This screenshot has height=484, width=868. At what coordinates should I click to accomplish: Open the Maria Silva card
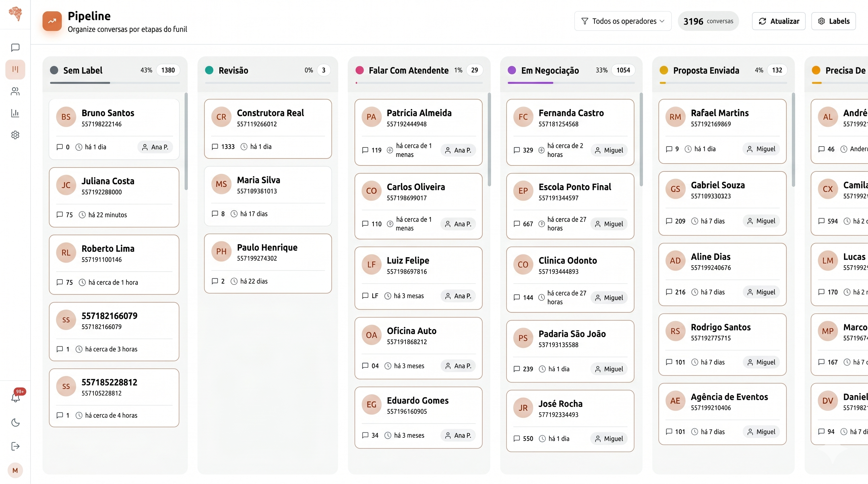268,196
